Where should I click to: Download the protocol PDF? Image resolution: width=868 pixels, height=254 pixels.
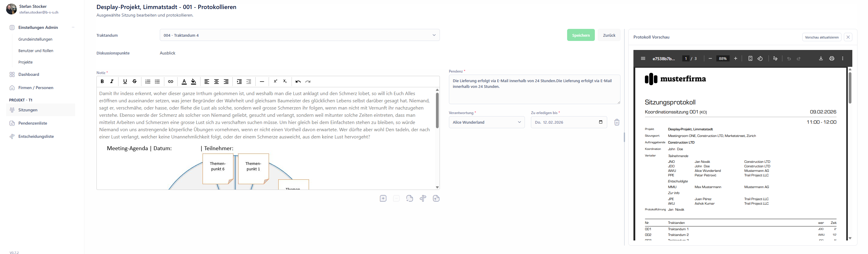tap(821, 59)
